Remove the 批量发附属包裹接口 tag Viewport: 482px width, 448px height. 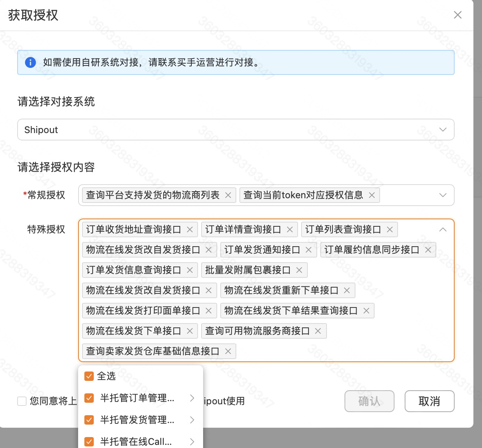299,270
